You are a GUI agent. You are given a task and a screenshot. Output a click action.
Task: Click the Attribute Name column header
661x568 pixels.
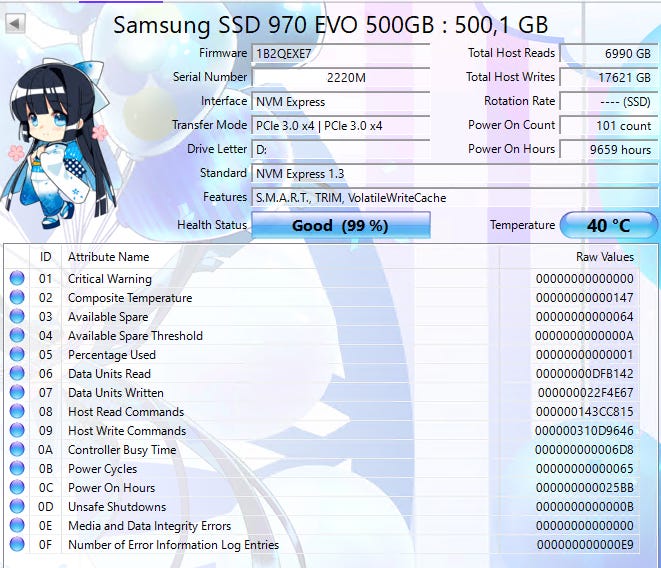[109, 257]
